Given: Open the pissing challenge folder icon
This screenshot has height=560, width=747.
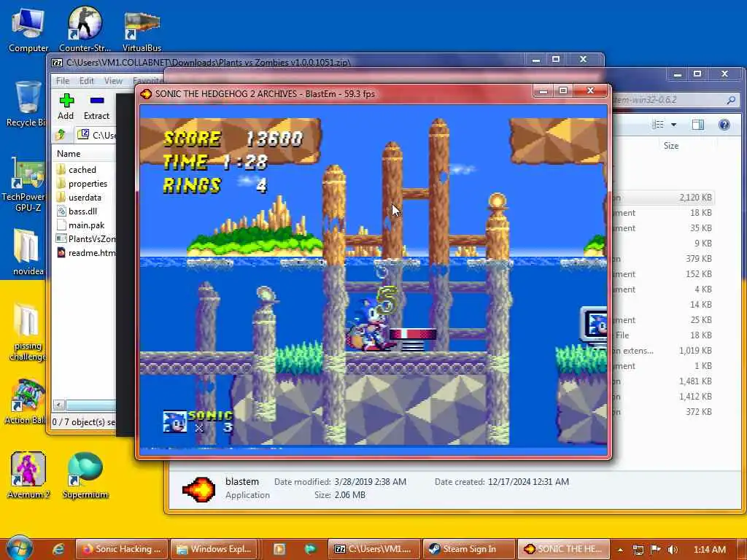Looking at the screenshot, I should coord(27,332).
